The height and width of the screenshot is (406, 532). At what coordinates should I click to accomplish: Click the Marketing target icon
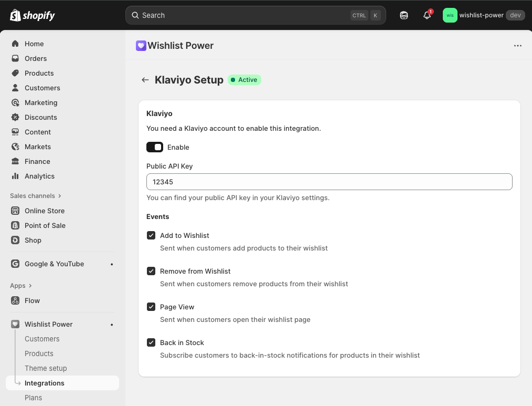(x=15, y=102)
